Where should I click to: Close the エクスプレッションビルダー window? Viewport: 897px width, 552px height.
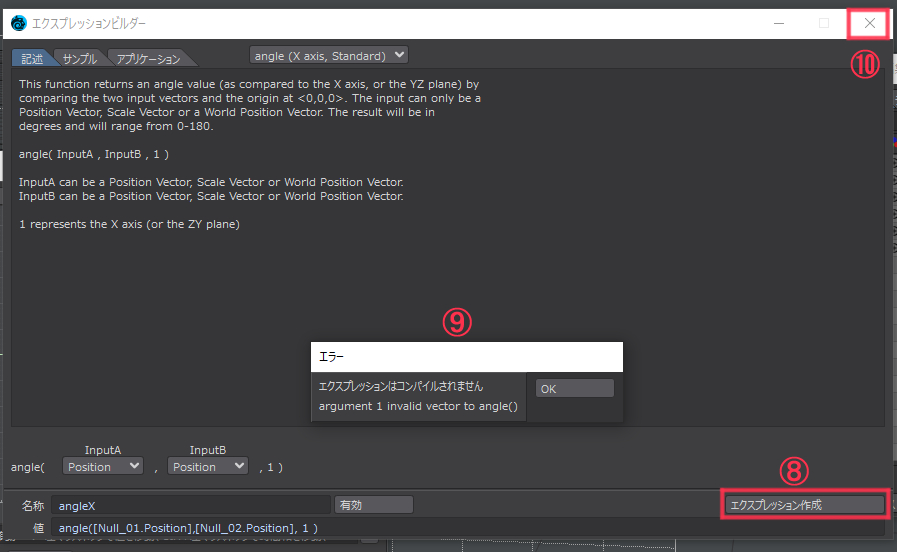(869, 23)
